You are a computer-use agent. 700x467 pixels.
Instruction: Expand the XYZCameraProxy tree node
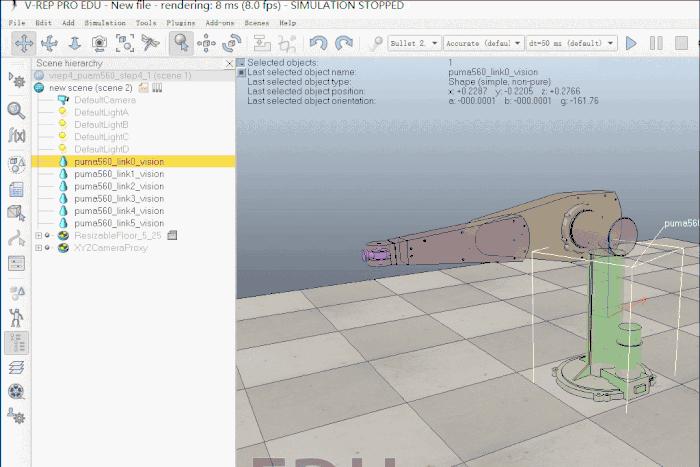coord(38,248)
